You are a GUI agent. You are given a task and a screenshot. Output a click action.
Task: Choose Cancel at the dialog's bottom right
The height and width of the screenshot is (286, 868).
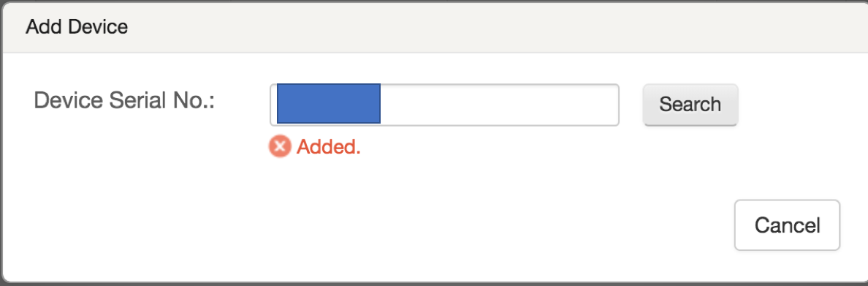[x=787, y=225]
